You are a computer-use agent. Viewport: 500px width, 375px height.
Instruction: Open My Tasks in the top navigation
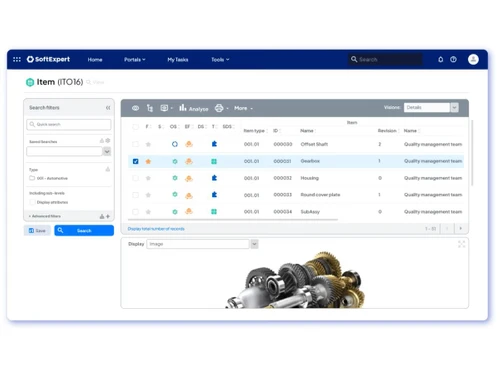point(178,60)
